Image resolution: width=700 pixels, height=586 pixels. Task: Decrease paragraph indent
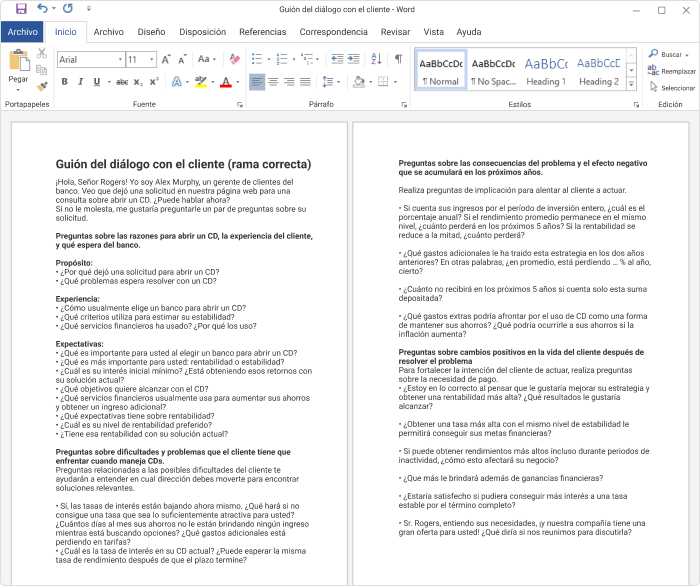337,59
